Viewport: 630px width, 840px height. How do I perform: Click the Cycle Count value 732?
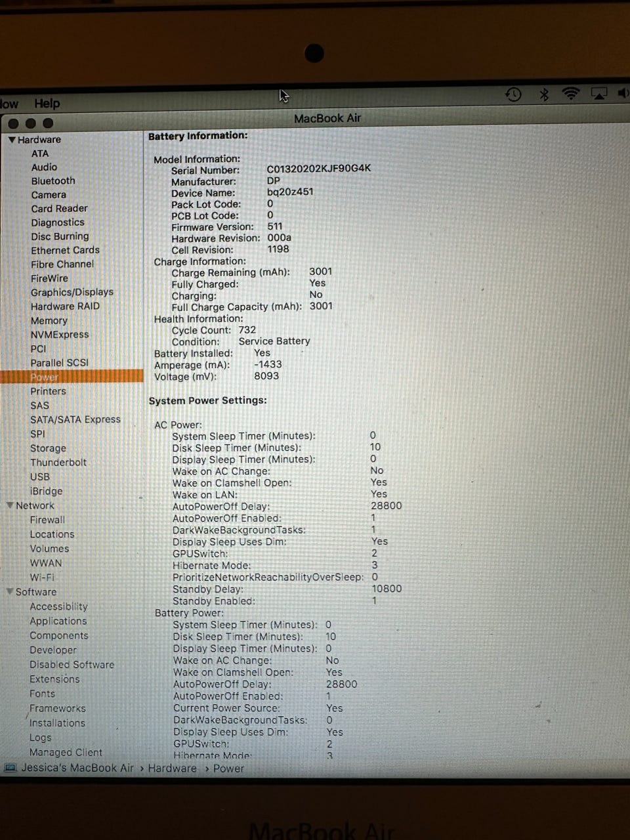tap(247, 330)
